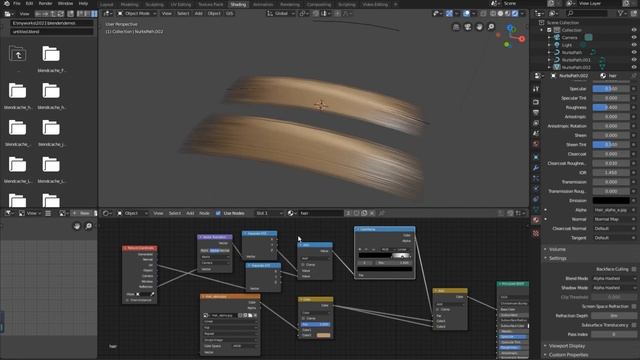
Task: Expand the Volume panel
Action: coord(557,249)
